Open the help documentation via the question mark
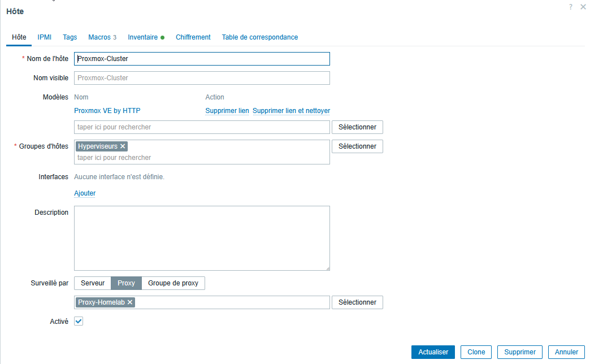The width and height of the screenshot is (590, 364). tap(570, 7)
